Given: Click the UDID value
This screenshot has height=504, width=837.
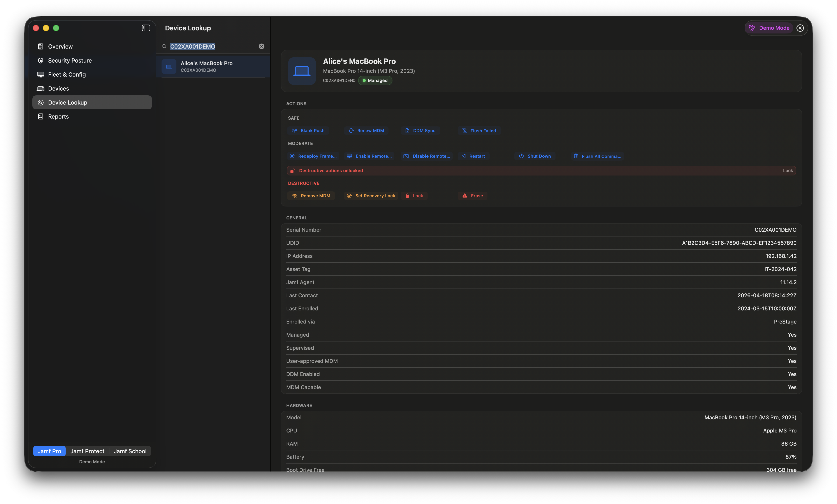Looking at the screenshot, I should [x=739, y=243].
